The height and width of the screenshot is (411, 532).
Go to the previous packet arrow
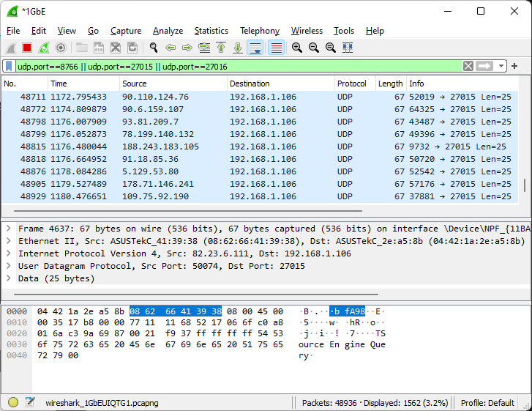coord(171,48)
